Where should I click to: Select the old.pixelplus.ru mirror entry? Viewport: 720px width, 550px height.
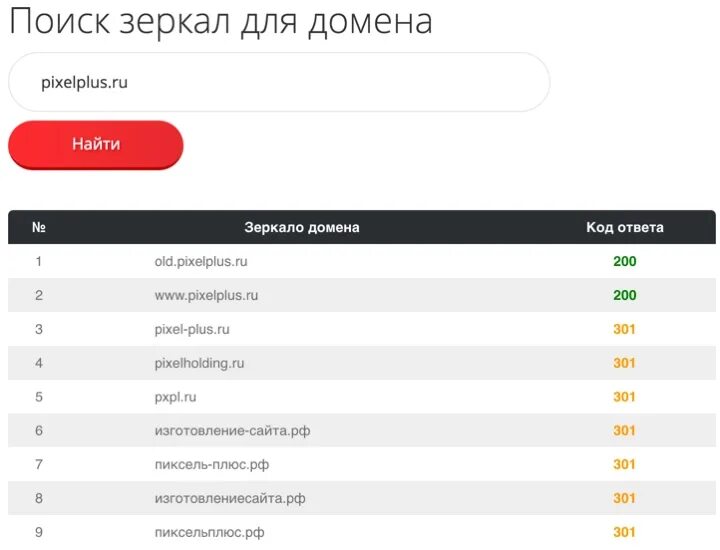(x=201, y=262)
